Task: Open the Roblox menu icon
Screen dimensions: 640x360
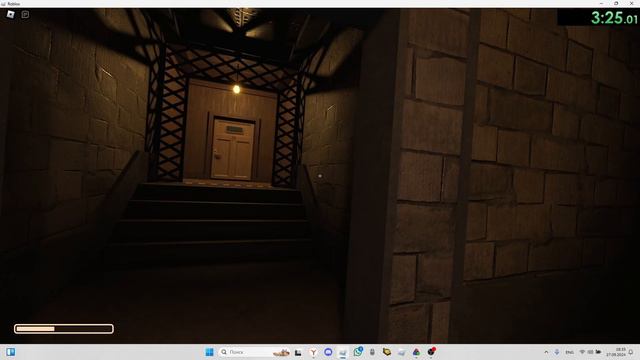Action: click(11, 14)
